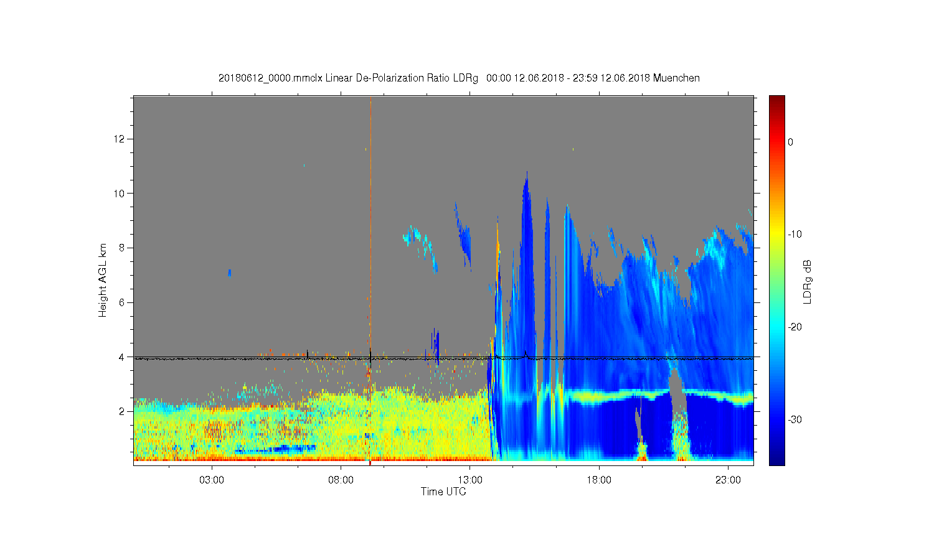
Task: Click the 'Time UTC' axis label
Action: click(x=443, y=492)
